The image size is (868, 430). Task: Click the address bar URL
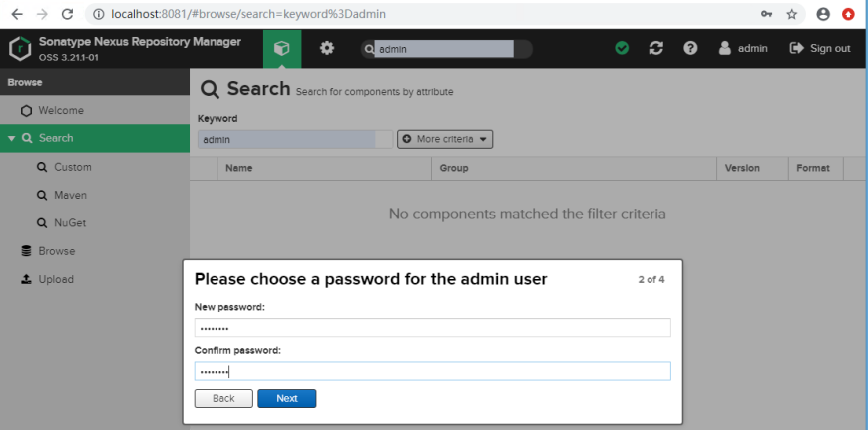coord(248,14)
